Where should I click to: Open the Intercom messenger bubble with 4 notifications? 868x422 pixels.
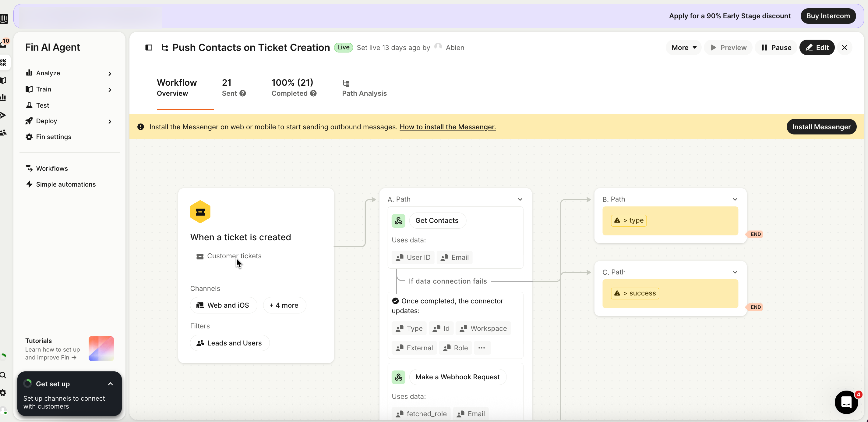point(846,402)
